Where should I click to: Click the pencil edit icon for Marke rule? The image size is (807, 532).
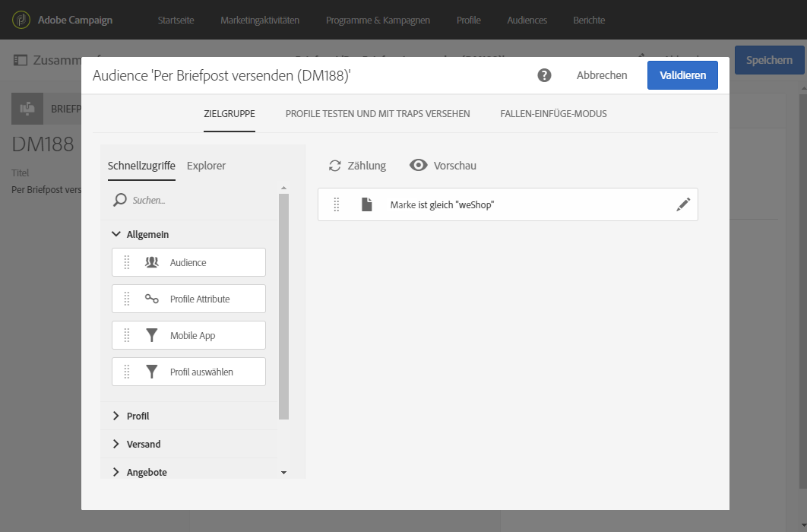[683, 204]
